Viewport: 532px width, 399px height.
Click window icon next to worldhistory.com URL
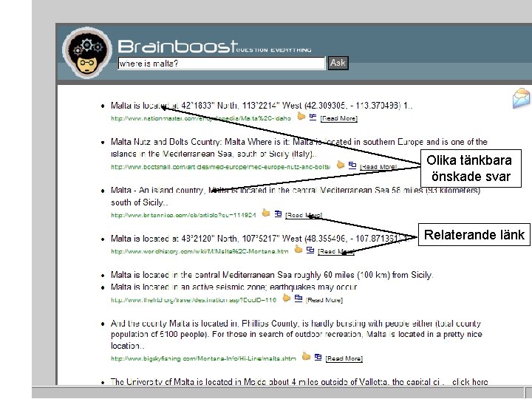pos(310,250)
